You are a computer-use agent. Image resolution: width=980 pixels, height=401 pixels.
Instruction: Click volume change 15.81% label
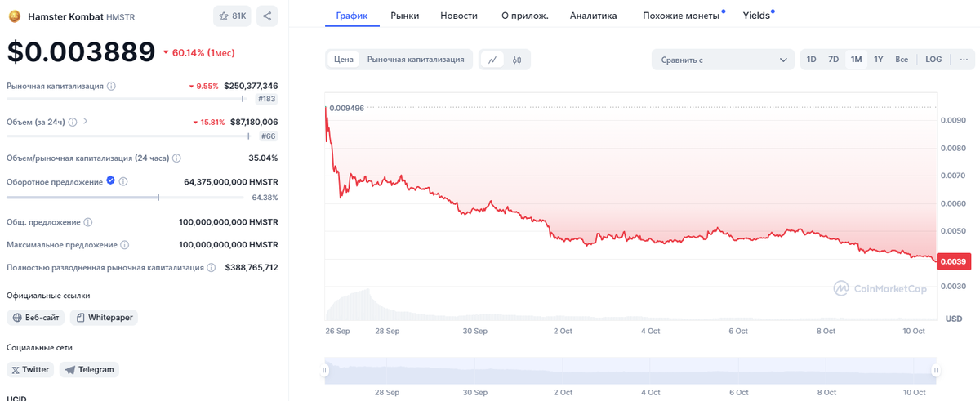point(208,122)
